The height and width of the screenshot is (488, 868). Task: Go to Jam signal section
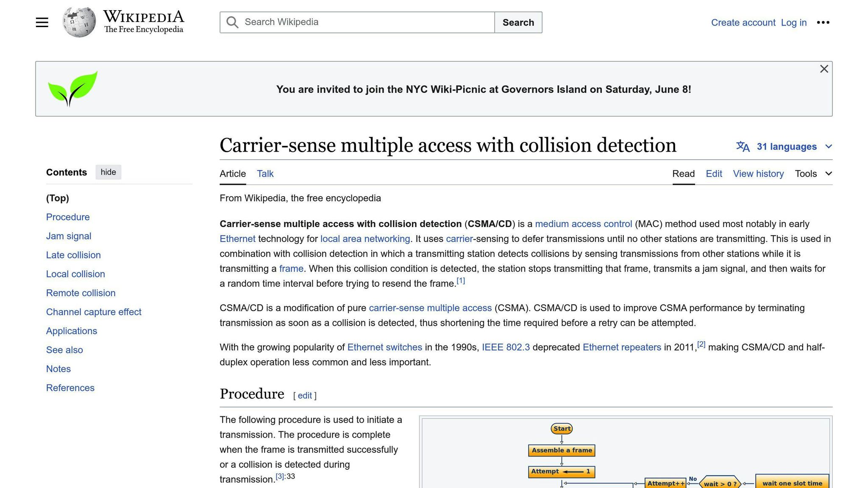point(69,236)
